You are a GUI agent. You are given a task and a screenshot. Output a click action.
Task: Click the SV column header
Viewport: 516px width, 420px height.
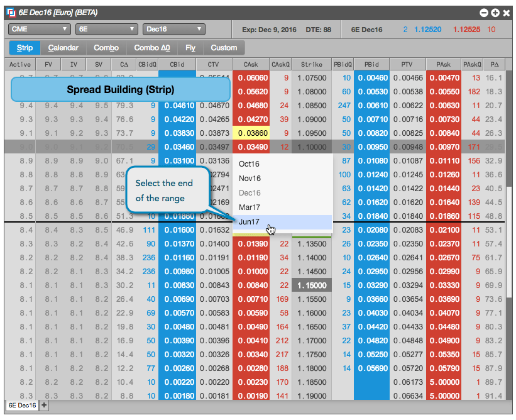pyautogui.click(x=99, y=65)
